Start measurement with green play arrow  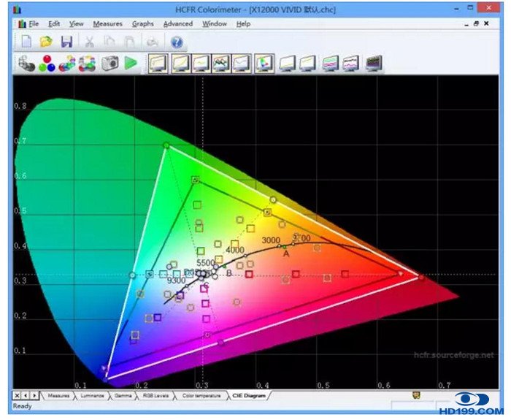[x=131, y=64]
